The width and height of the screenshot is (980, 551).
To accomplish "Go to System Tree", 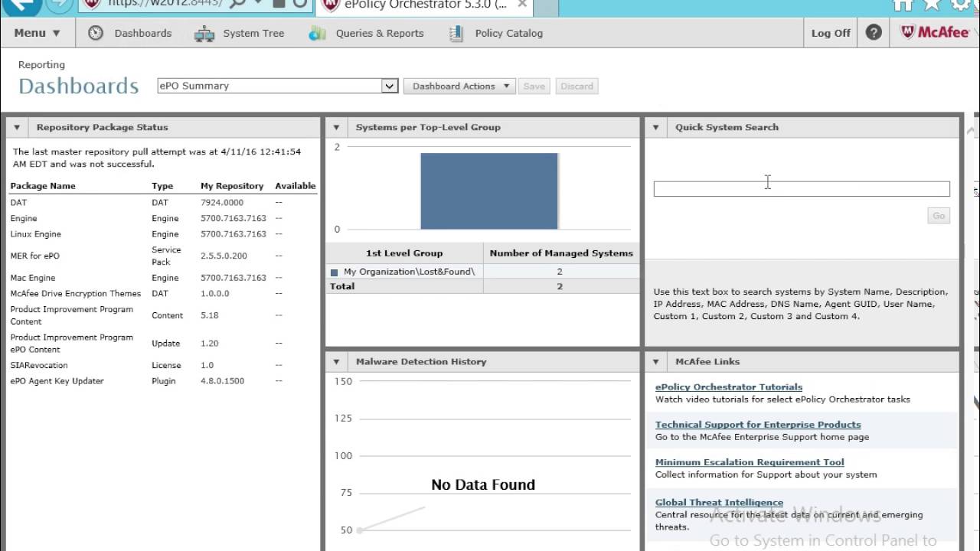I will (x=253, y=33).
